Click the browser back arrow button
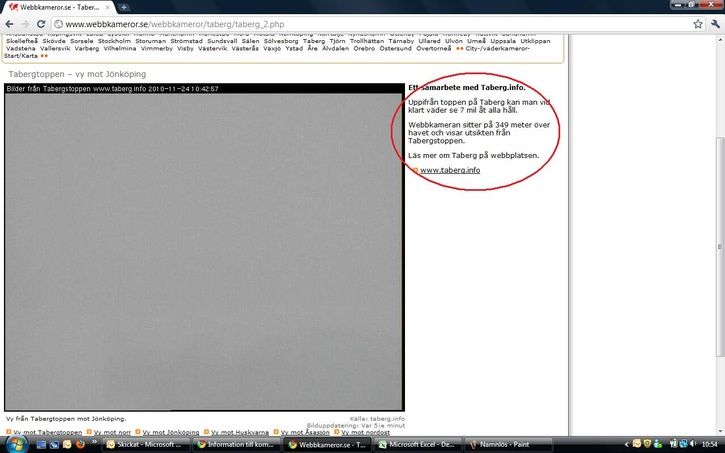 pos(9,23)
